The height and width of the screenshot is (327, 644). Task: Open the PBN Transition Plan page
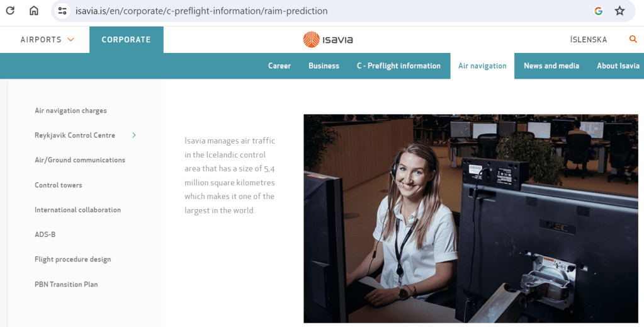(66, 284)
